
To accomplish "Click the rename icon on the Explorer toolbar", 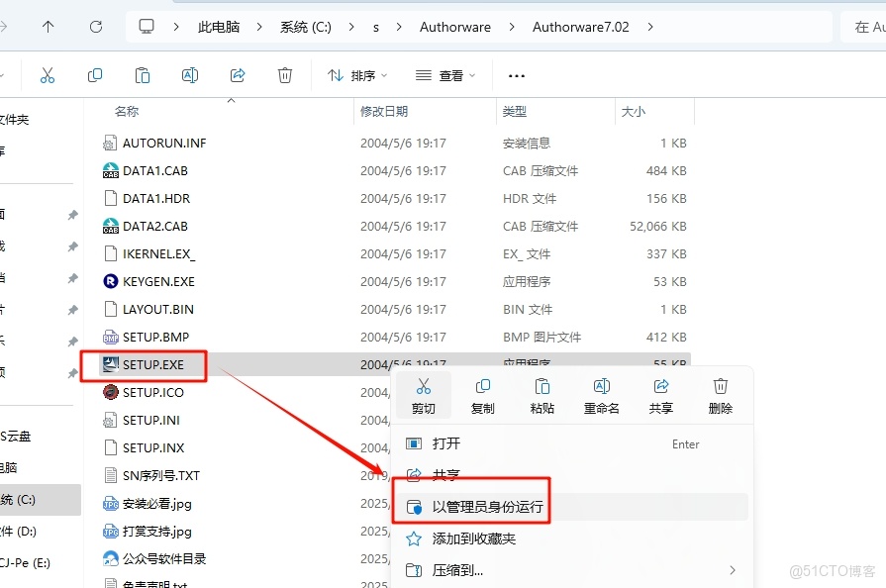I will click(190, 74).
